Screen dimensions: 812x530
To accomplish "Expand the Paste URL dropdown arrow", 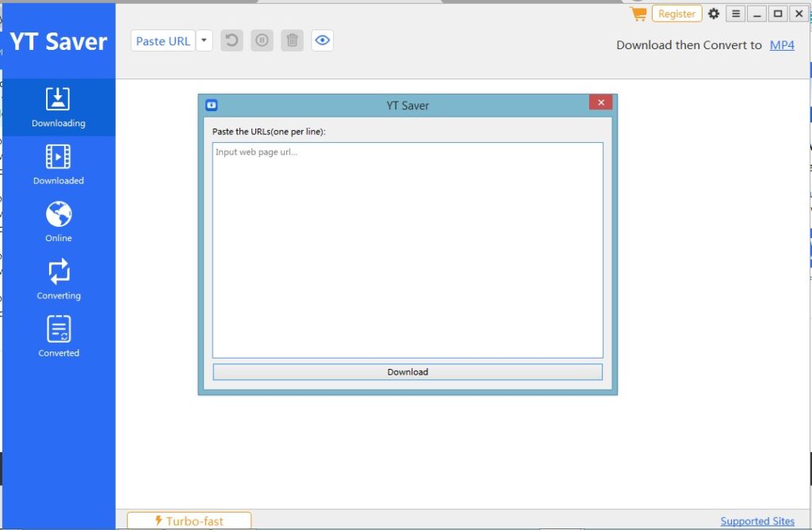I will pos(204,41).
